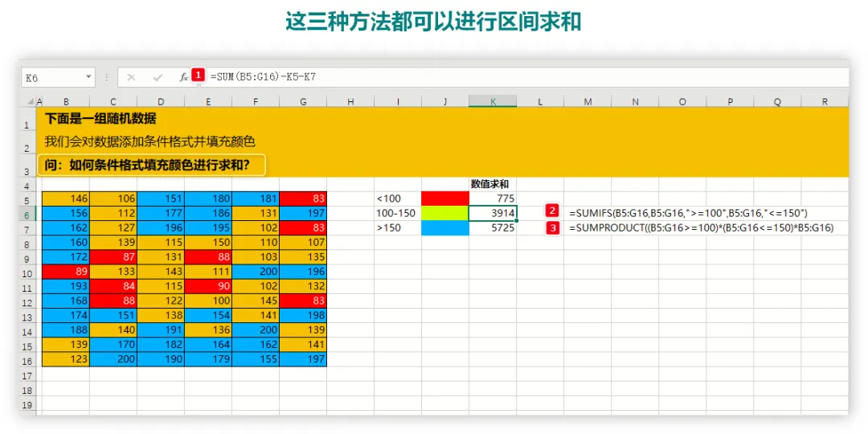Viewport: 868px width, 434px height.
Task: Select the '>150' label cell
Action: pos(398,227)
